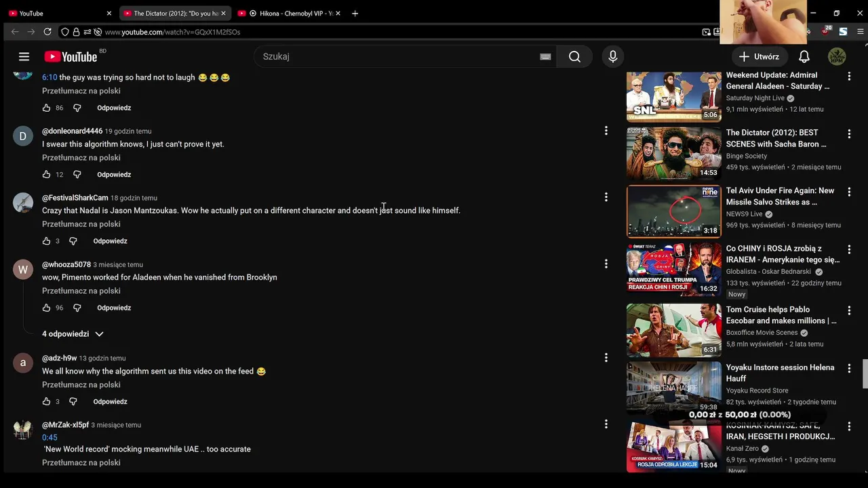Image resolution: width=868 pixels, height=488 pixels.
Task: Go to the YouTube home logo
Action: [x=71, y=57]
